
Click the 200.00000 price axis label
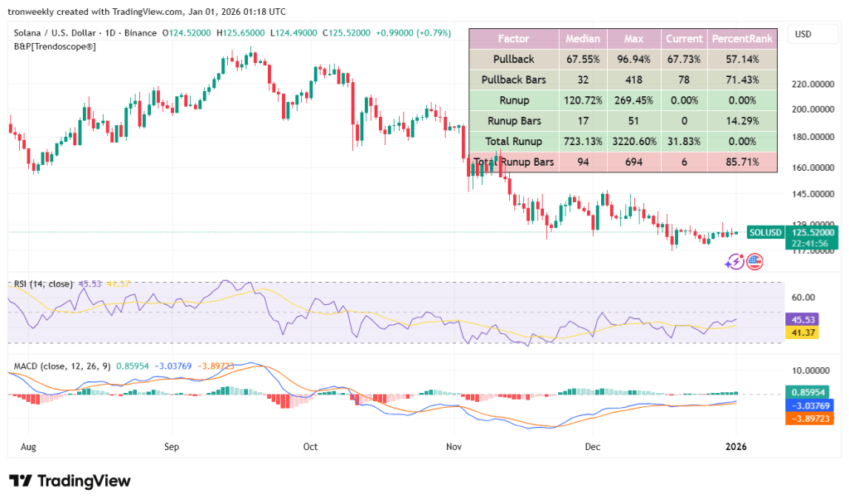click(813, 109)
